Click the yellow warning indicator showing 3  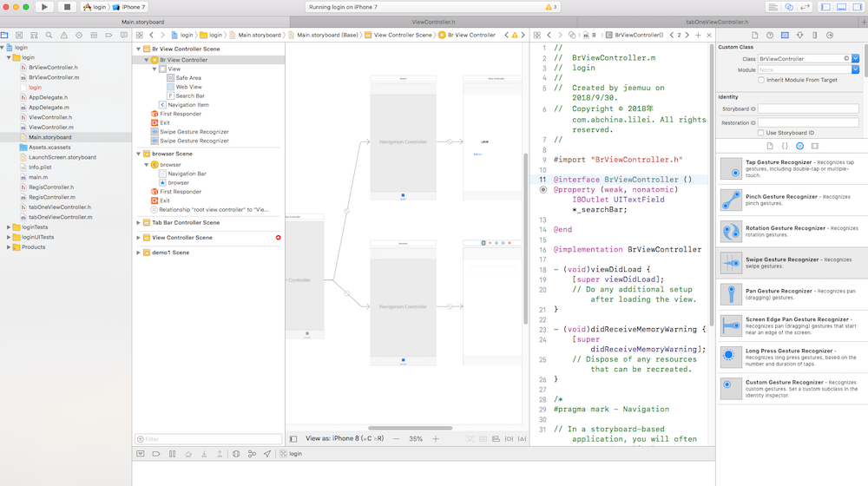[550, 7]
